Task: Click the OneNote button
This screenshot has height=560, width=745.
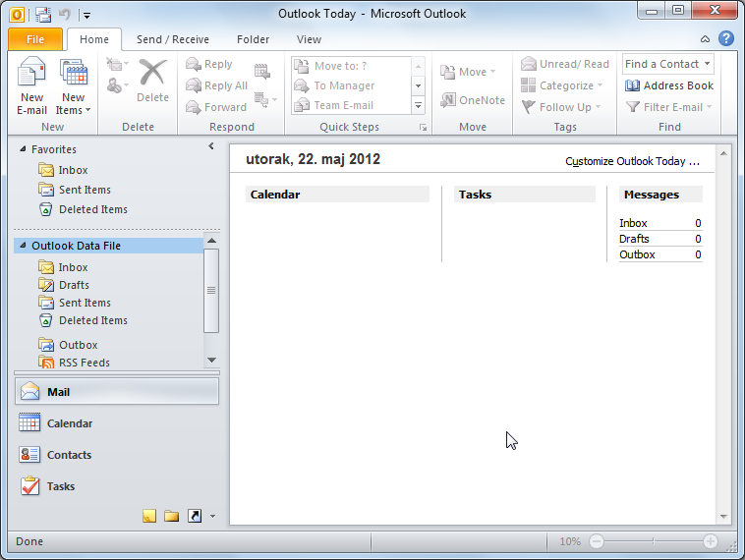Action: [473, 100]
